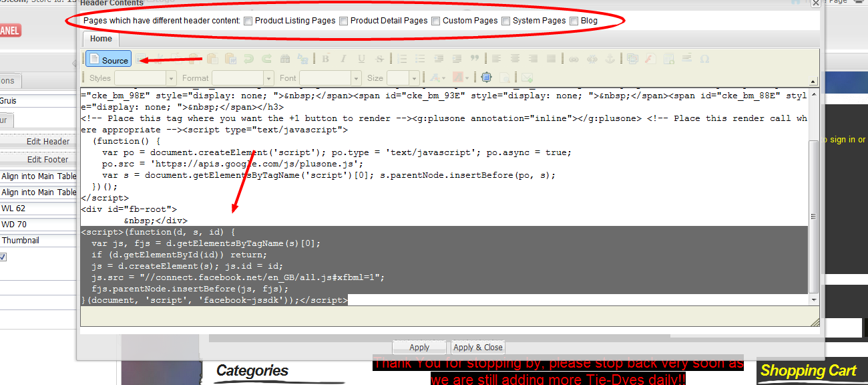This screenshot has width=868, height=385.
Task: Click the Paste clipboard icon
Action: [195, 59]
